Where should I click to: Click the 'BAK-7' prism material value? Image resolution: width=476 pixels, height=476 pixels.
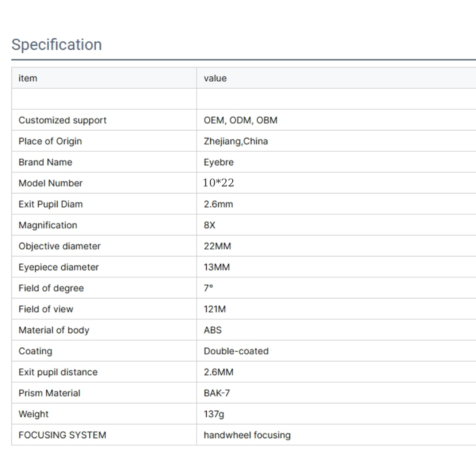click(217, 393)
